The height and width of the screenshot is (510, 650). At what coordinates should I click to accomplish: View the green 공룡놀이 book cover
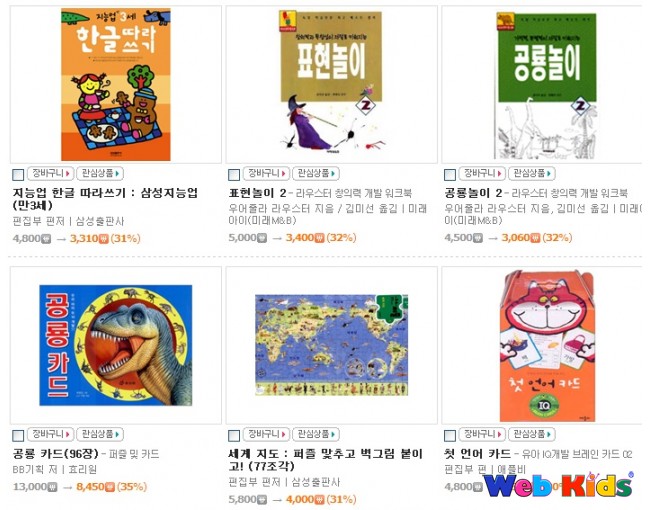[546, 85]
